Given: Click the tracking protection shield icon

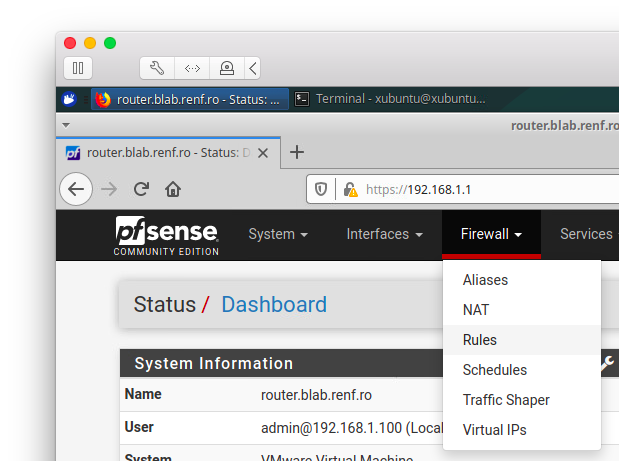Looking at the screenshot, I should [321, 189].
